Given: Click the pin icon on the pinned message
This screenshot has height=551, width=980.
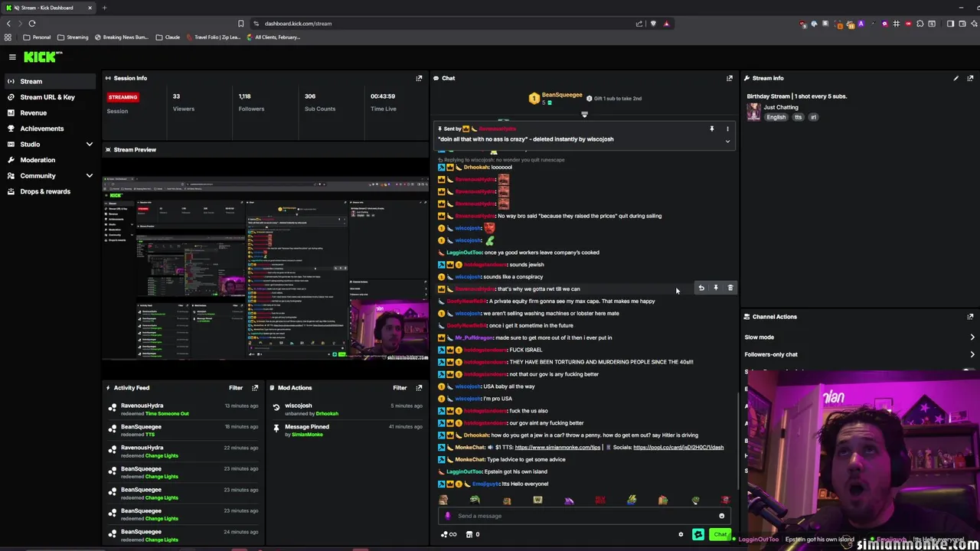Looking at the screenshot, I should point(712,129).
